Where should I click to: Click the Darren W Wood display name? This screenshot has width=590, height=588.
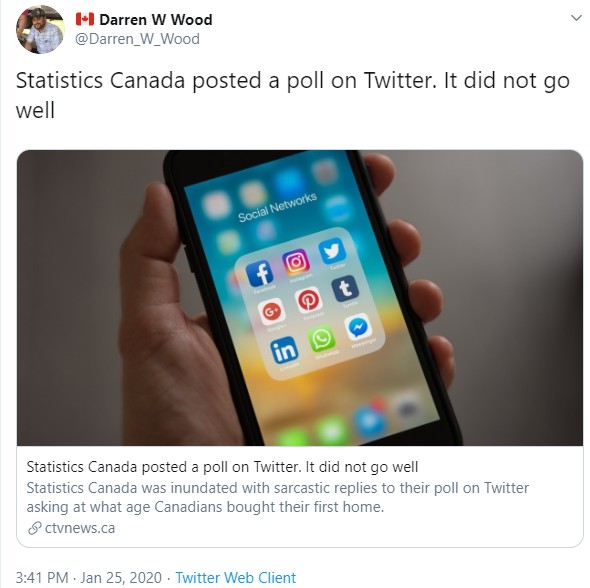click(155, 20)
